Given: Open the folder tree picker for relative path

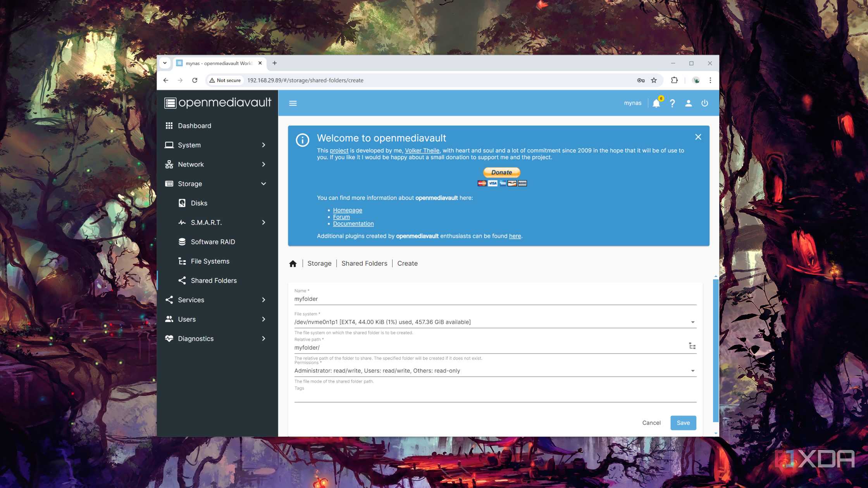Looking at the screenshot, I should click(x=692, y=346).
